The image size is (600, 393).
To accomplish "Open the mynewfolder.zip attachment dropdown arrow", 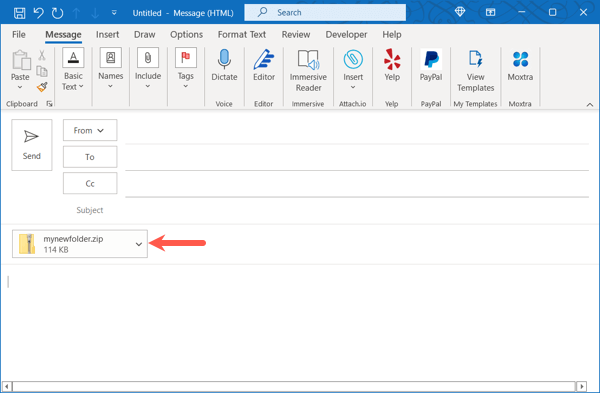I will [139, 244].
